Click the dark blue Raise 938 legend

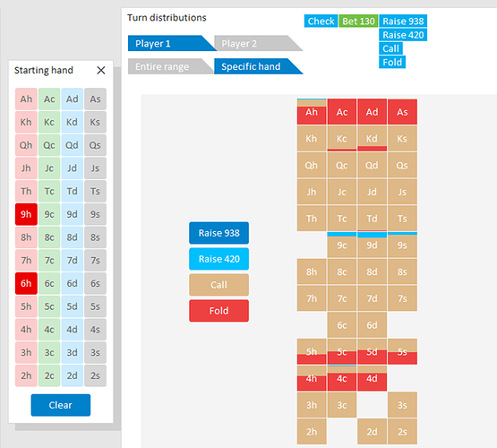click(x=219, y=233)
